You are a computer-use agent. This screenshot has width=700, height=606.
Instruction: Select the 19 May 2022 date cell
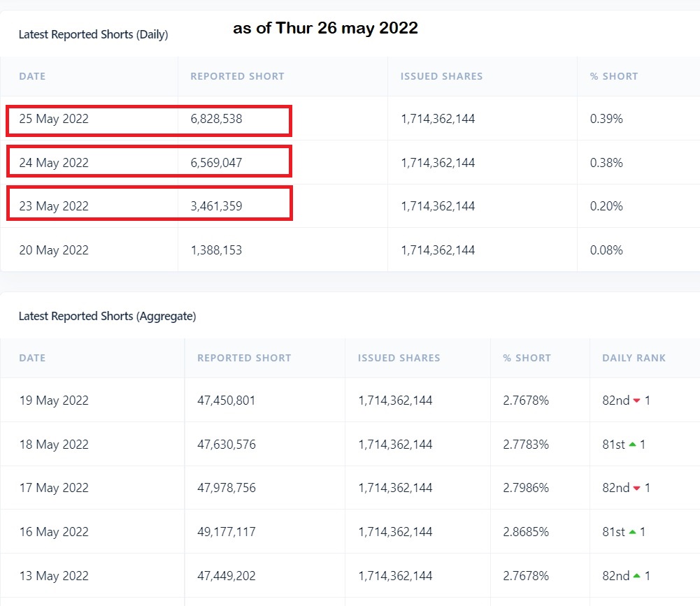click(54, 401)
